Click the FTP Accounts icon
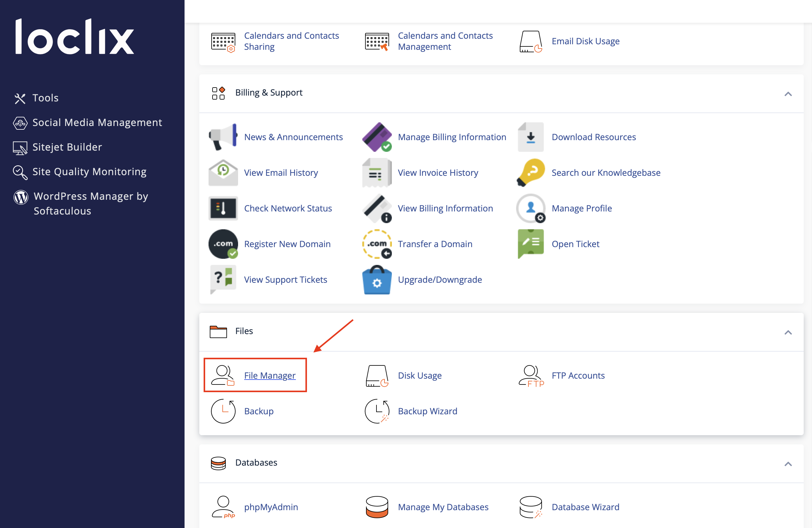This screenshot has width=812, height=528. point(530,375)
